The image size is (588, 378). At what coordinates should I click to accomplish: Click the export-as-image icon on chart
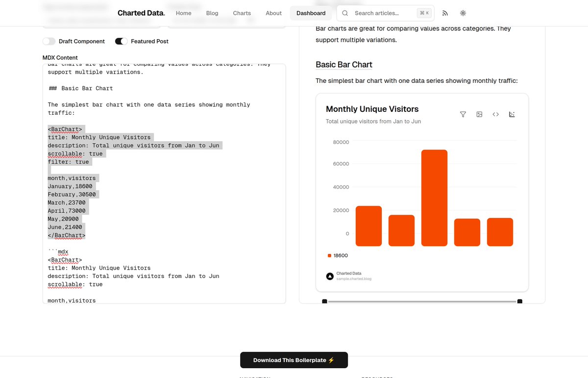(479, 114)
